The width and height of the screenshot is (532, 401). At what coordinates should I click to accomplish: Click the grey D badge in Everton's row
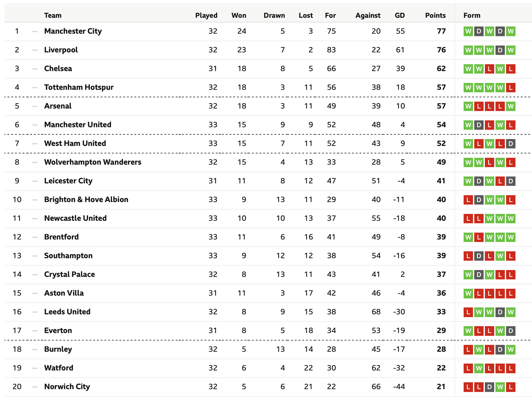510,331
